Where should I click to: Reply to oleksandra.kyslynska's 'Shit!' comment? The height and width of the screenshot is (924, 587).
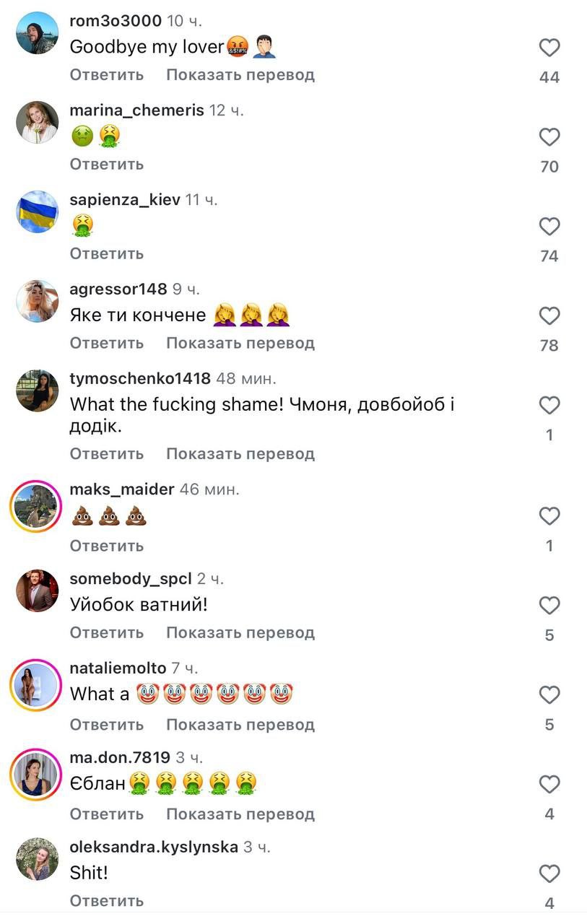[107, 900]
